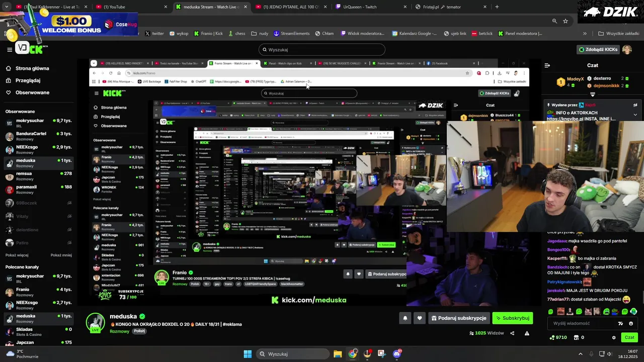Open paramaxil in Obserwowane list
644x362 pixels.
(39, 190)
